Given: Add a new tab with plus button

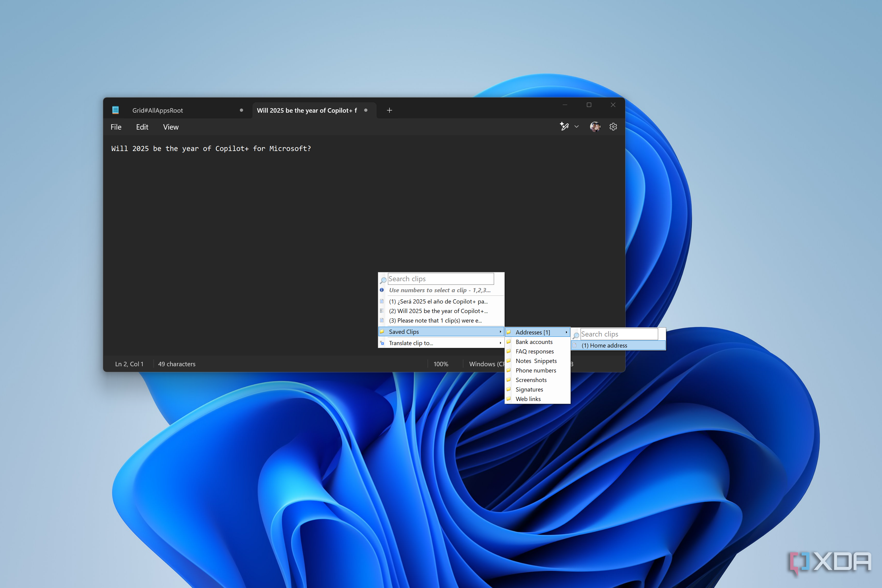Looking at the screenshot, I should (x=389, y=110).
